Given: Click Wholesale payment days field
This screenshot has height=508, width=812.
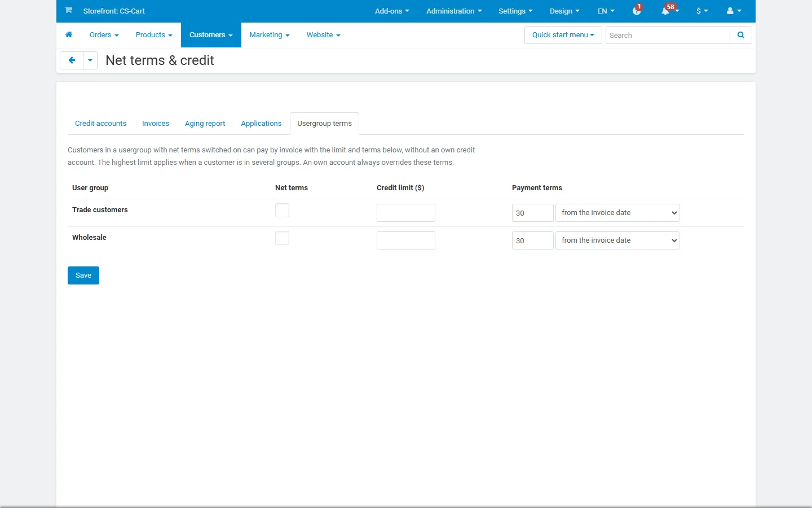Looking at the screenshot, I should pos(532,240).
